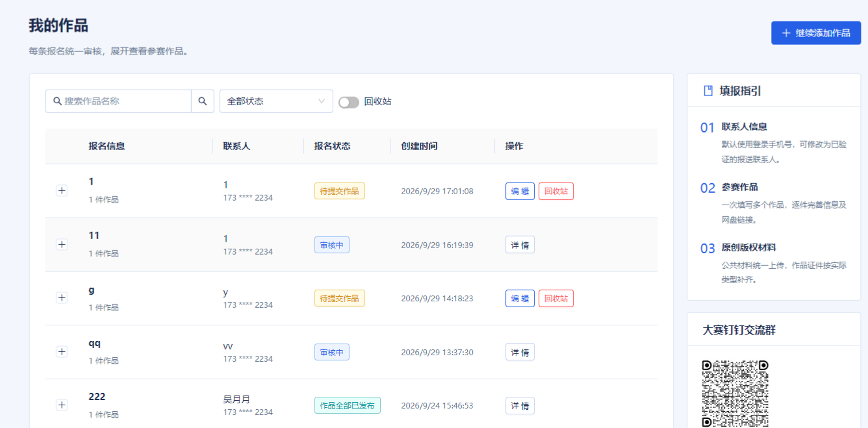Image resolution: width=868 pixels, height=428 pixels.
Task: Click 审核中 status tag in row 11
Action: point(331,245)
